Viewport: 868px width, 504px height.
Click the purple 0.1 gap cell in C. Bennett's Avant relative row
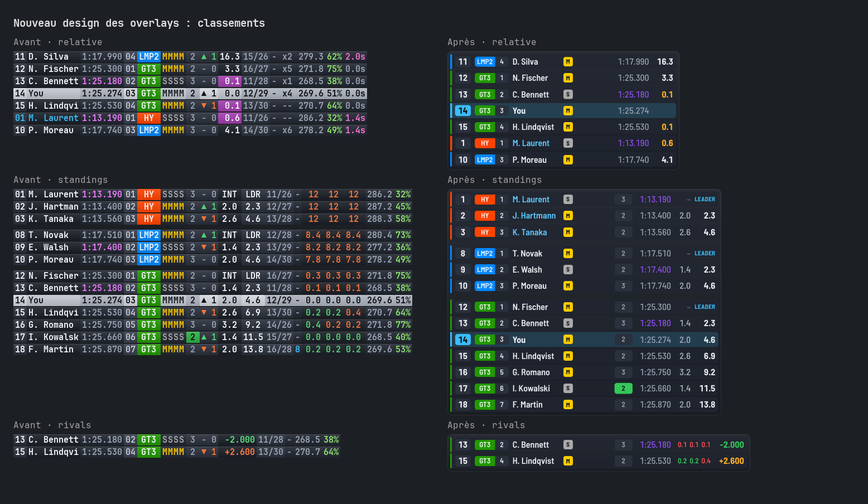tap(229, 81)
